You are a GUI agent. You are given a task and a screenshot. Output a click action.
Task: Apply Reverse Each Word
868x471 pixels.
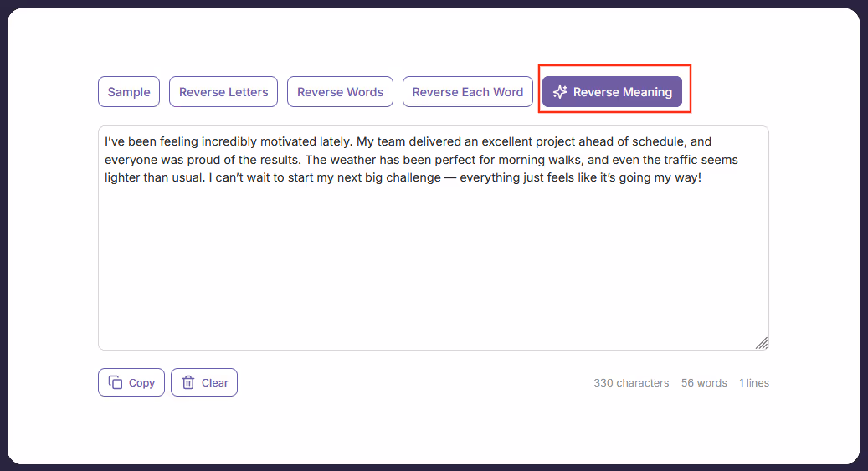(468, 92)
